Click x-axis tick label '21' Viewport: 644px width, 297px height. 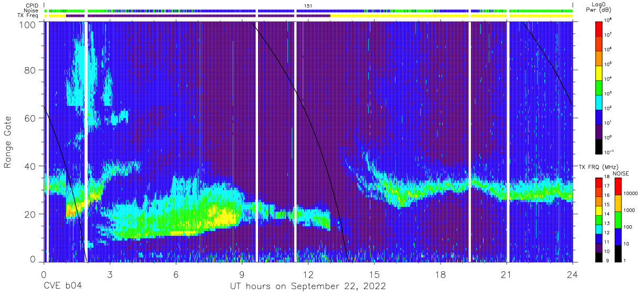click(507, 274)
